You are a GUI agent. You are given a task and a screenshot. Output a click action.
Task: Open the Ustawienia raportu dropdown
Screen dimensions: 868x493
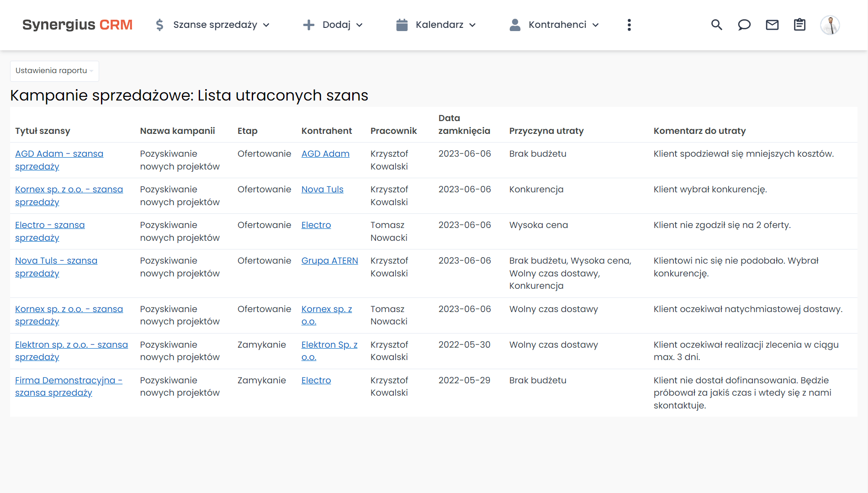54,71
